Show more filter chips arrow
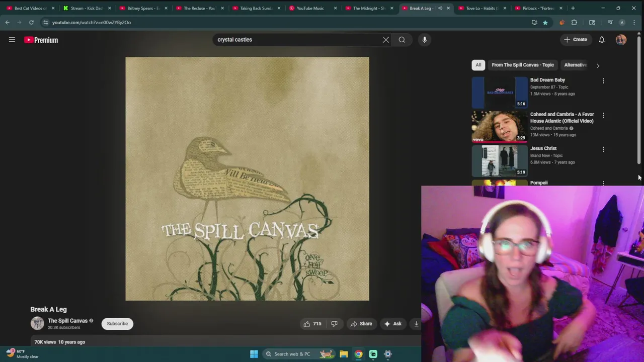Image resolution: width=644 pixels, height=362 pixels. click(598, 65)
